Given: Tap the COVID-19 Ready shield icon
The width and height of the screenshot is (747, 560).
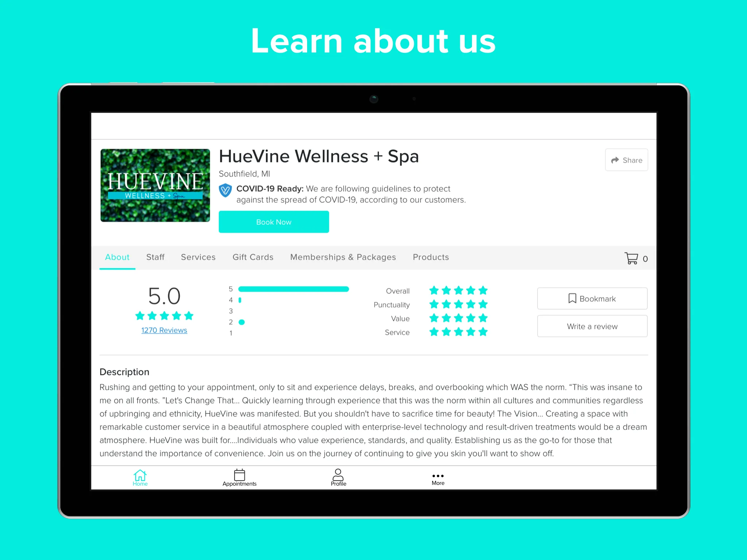Looking at the screenshot, I should [227, 190].
